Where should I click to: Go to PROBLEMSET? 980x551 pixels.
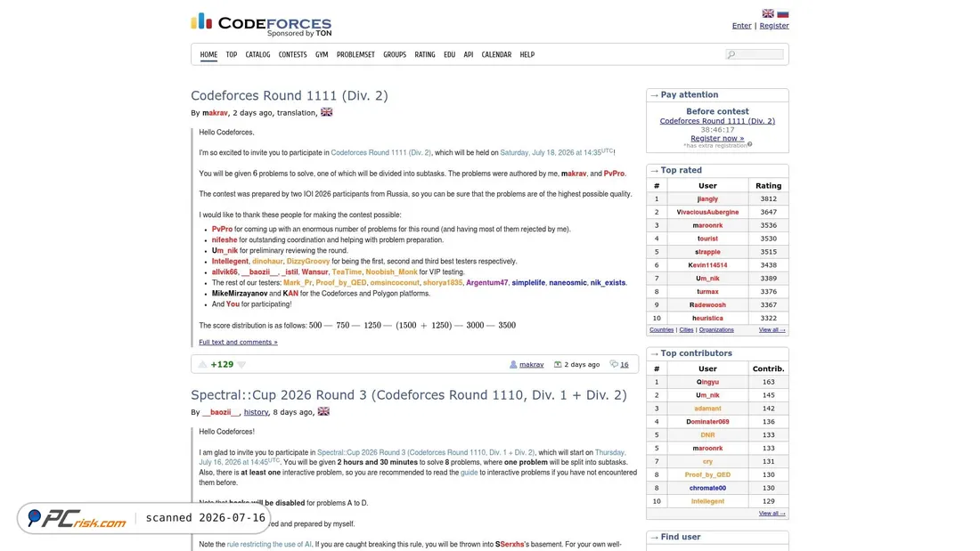[x=355, y=55]
